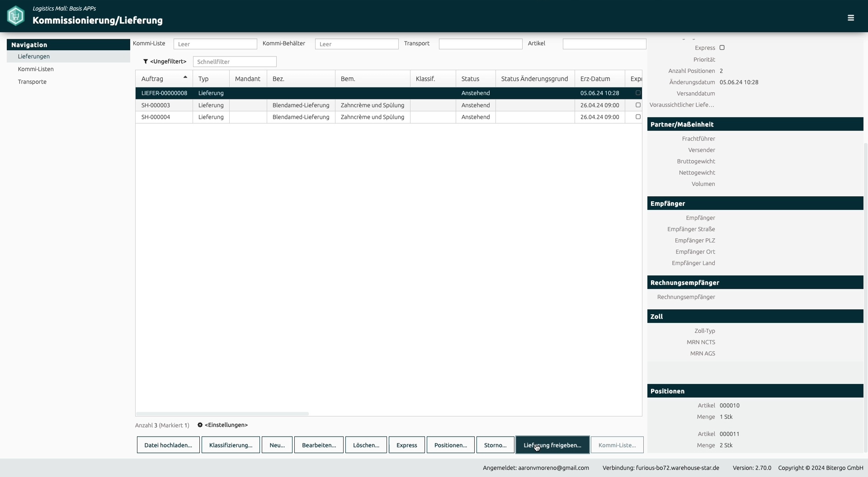This screenshot has height=477, width=868.
Task: Click Artikel 000010 value in Positionen
Action: 730,406
